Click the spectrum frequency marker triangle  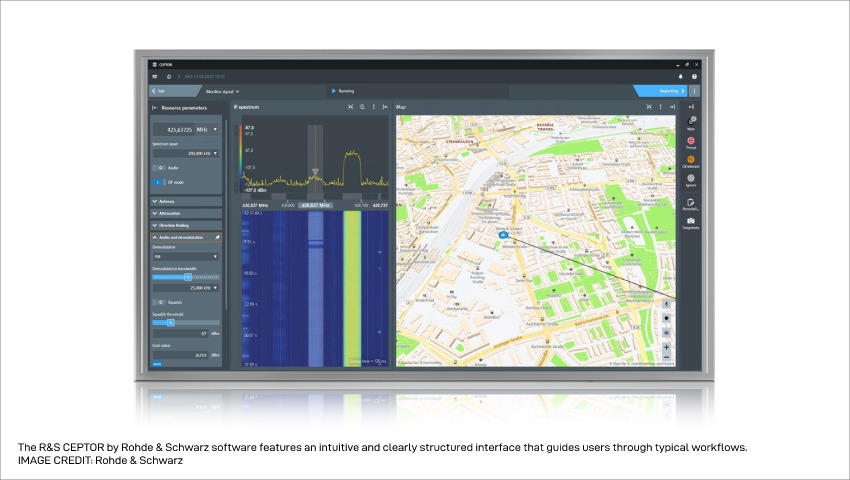(x=315, y=172)
